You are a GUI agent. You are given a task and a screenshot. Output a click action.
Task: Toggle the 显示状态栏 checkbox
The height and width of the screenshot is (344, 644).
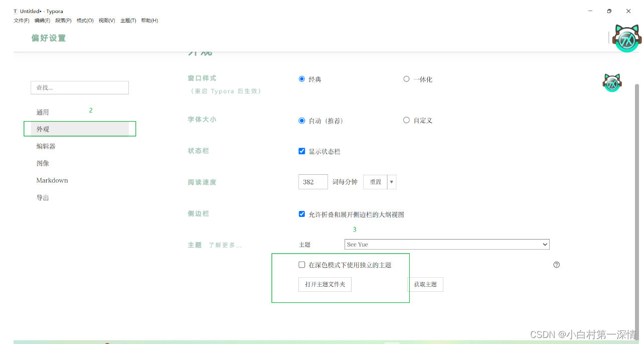point(302,151)
